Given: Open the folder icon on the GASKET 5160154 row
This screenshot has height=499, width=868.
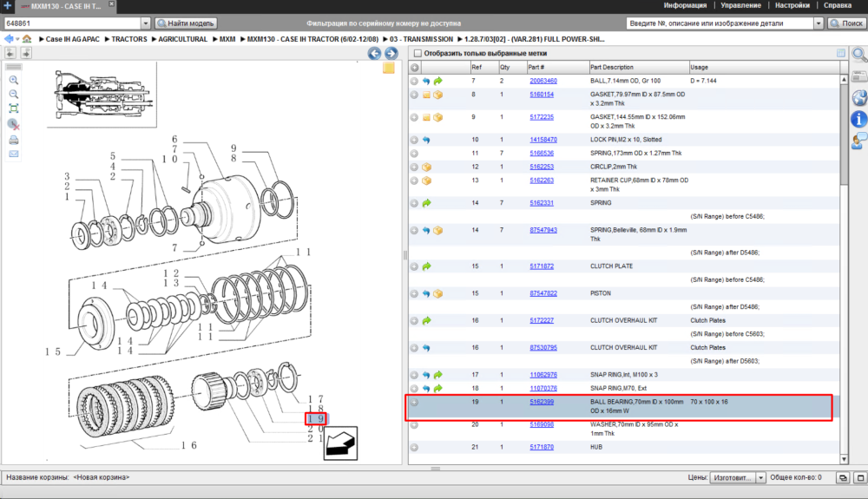Looking at the screenshot, I should 426,95.
